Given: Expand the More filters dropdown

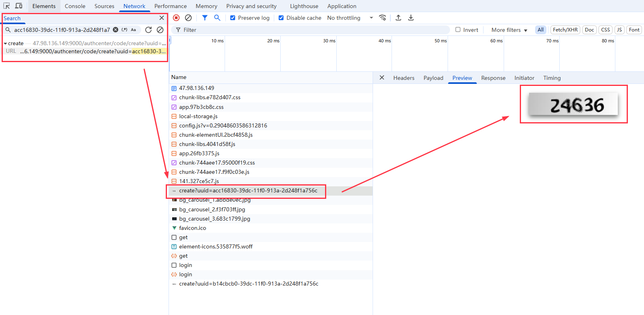Looking at the screenshot, I should tap(509, 30).
